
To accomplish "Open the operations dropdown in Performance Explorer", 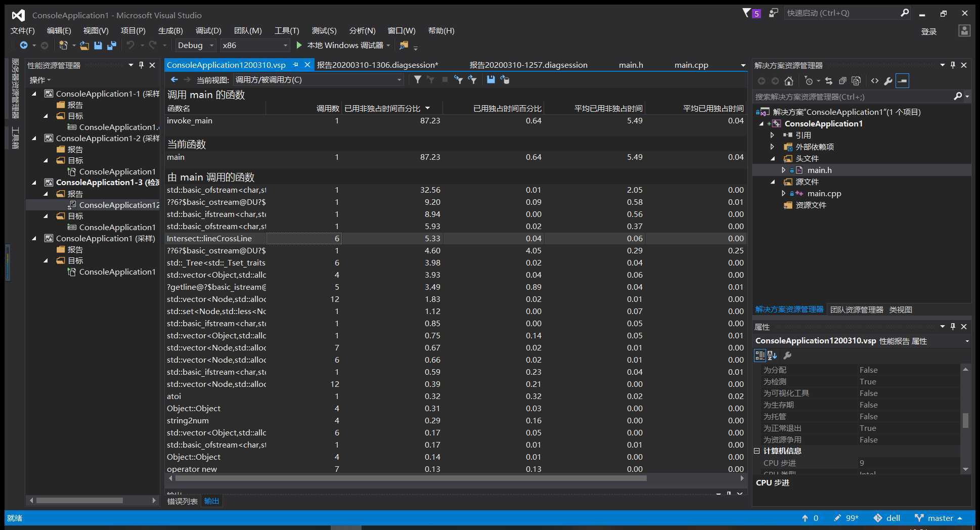I will tap(40, 80).
